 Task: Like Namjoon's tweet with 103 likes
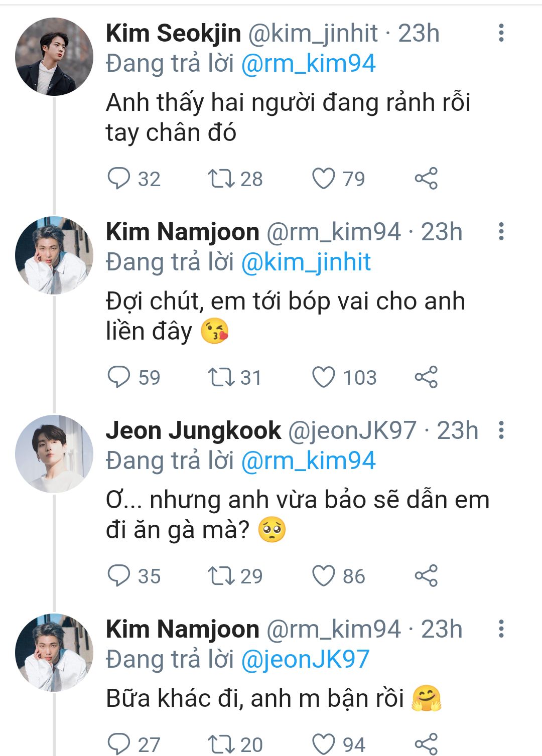(x=324, y=377)
